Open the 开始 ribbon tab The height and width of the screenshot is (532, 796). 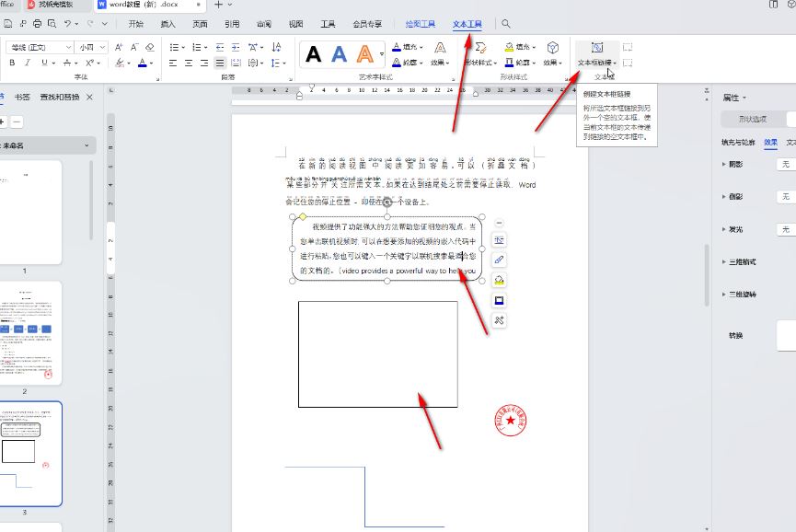coord(135,24)
